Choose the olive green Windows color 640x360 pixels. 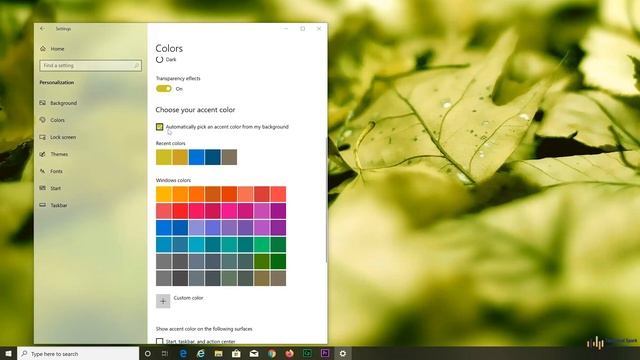tap(262, 261)
